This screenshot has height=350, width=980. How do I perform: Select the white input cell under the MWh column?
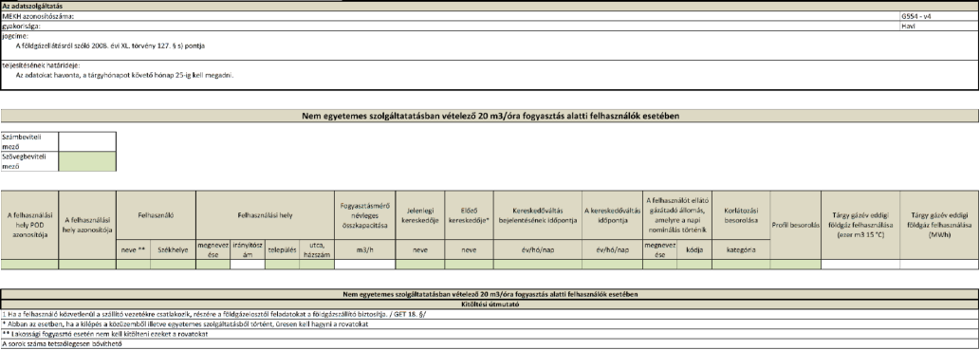coord(939,265)
